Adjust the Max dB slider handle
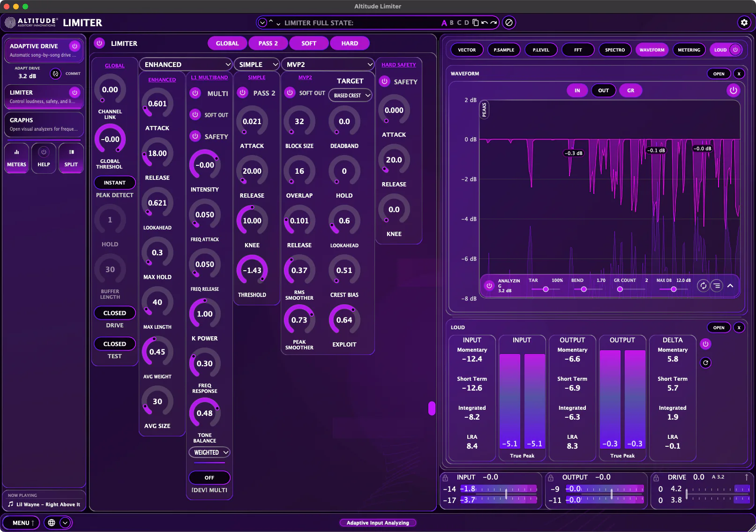The image size is (756, 532). tap(674, 289)
